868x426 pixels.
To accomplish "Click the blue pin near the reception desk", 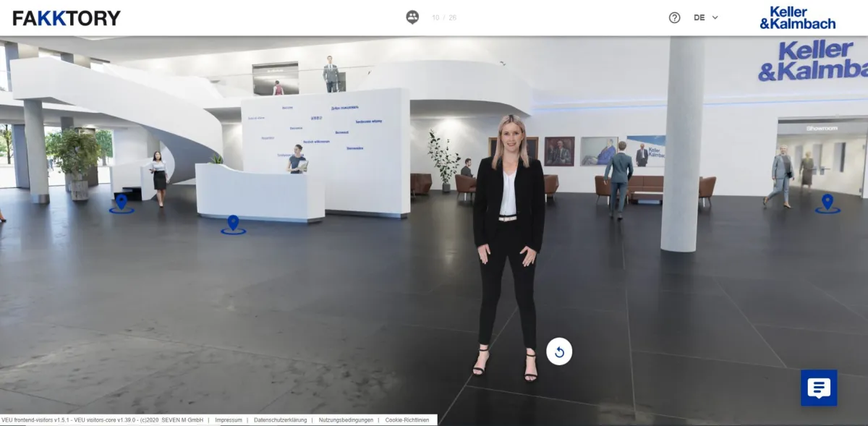I will pyautogui.click(x=234, y=224).
